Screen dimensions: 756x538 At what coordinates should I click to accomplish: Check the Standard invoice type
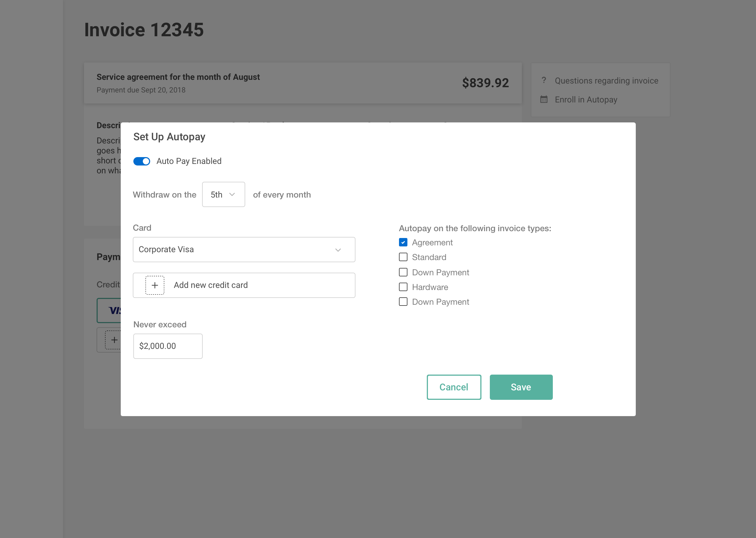(x=403, y=257)
